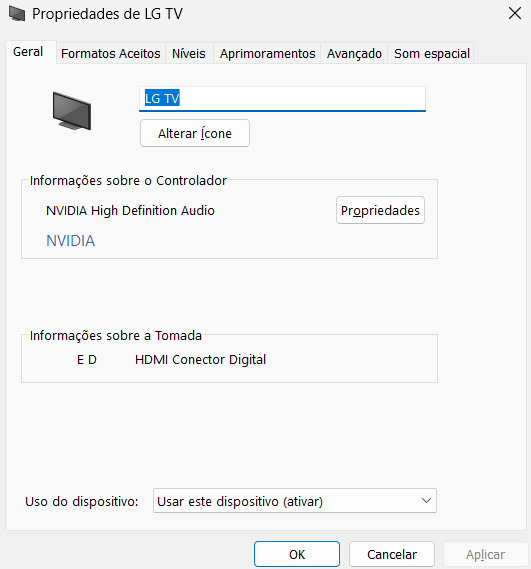Click the LG TV device name field
Image resolution: width=531 pixels, height=569 pixels.
pyautogui.click(x=282, y=99)
